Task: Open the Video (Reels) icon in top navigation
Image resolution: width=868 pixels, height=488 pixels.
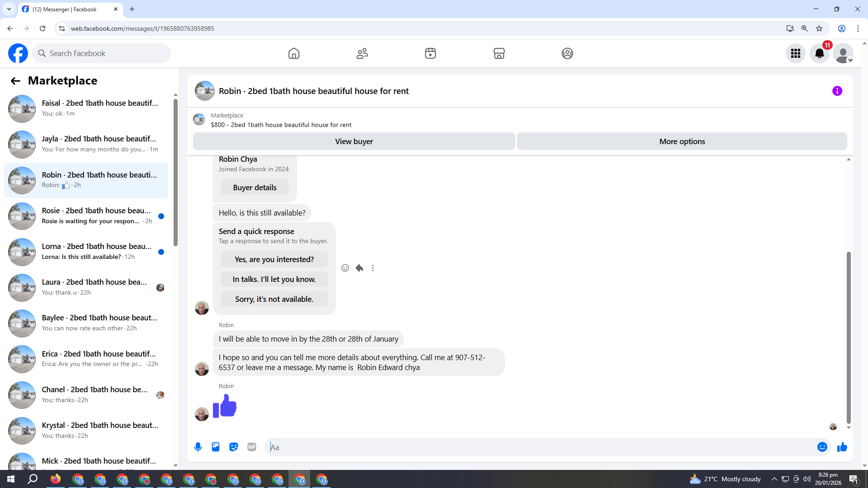Action: (430, 53)
